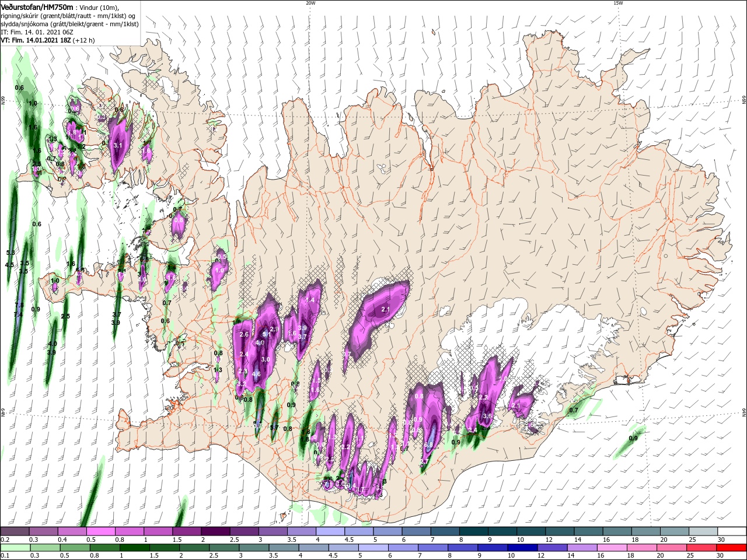
Task: Click the 2.6 snowfall value on the map
Action: [x=244, y=334]
